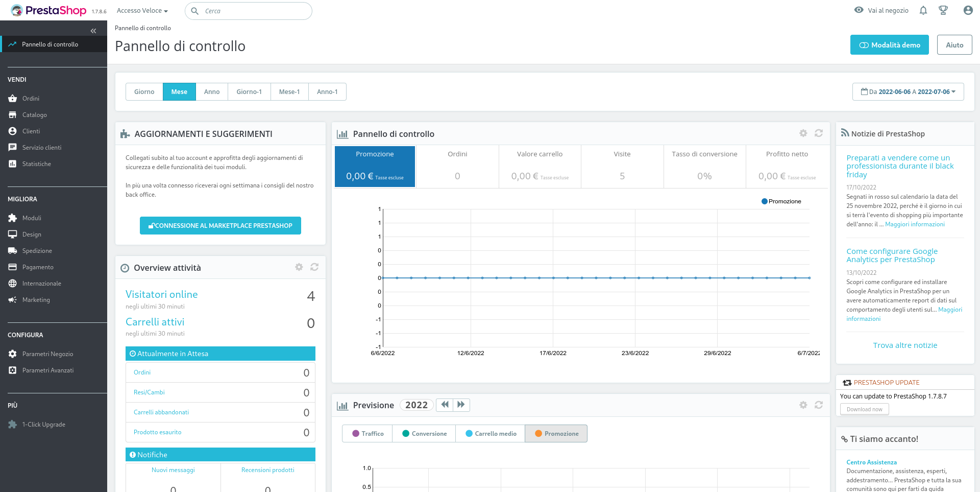Click Trova altre notizie link

(x=904, y=345)
